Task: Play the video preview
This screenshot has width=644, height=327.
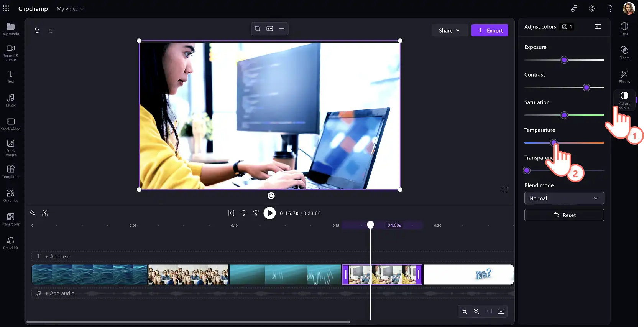Action: click(x=269, y=213)
